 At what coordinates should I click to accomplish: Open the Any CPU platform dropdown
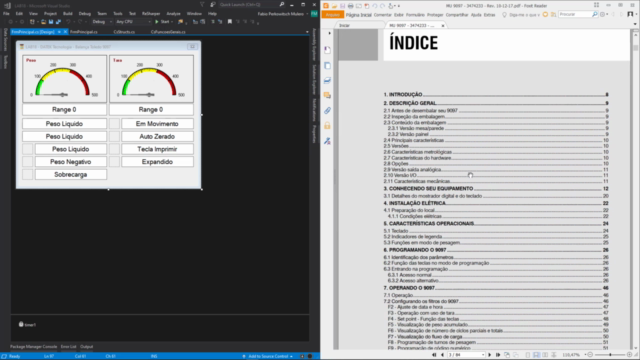(133, 22)
